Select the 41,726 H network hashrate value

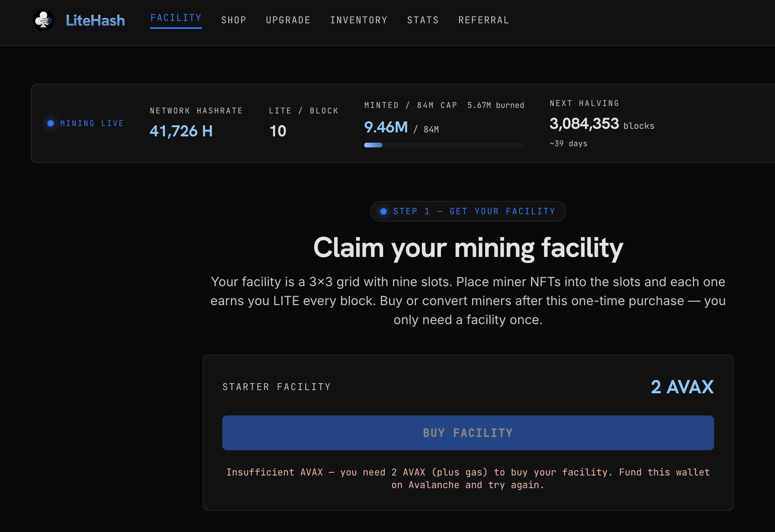coord(181,131)
